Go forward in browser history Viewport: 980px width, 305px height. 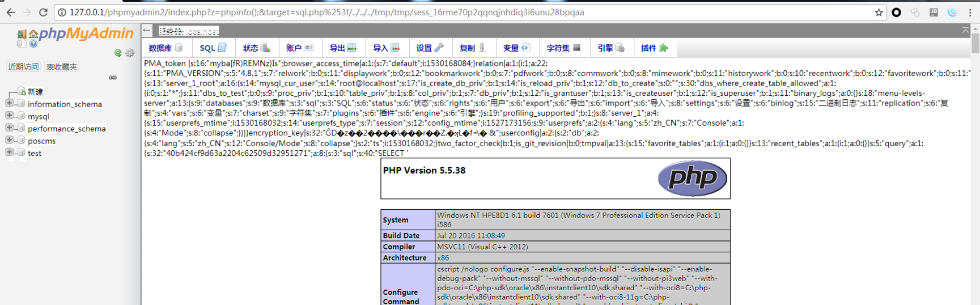[x=27, y=12]
